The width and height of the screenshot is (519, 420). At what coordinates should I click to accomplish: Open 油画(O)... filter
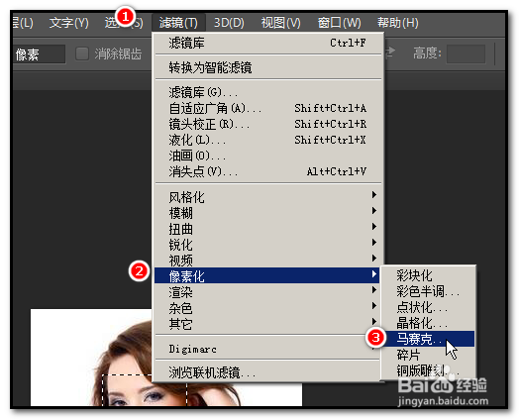click(267, 156)
